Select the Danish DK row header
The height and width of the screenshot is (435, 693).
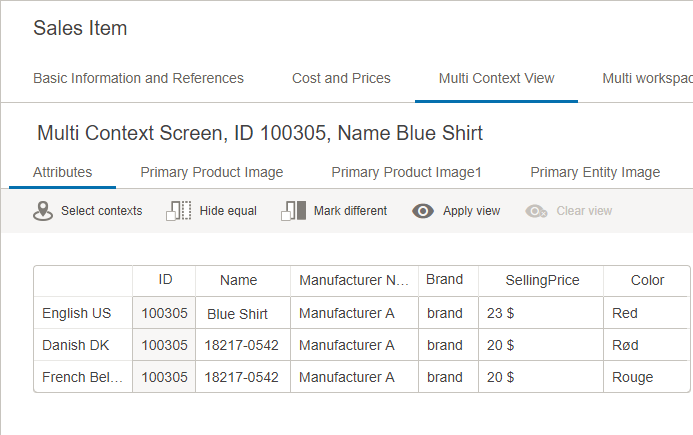point(83,345)
